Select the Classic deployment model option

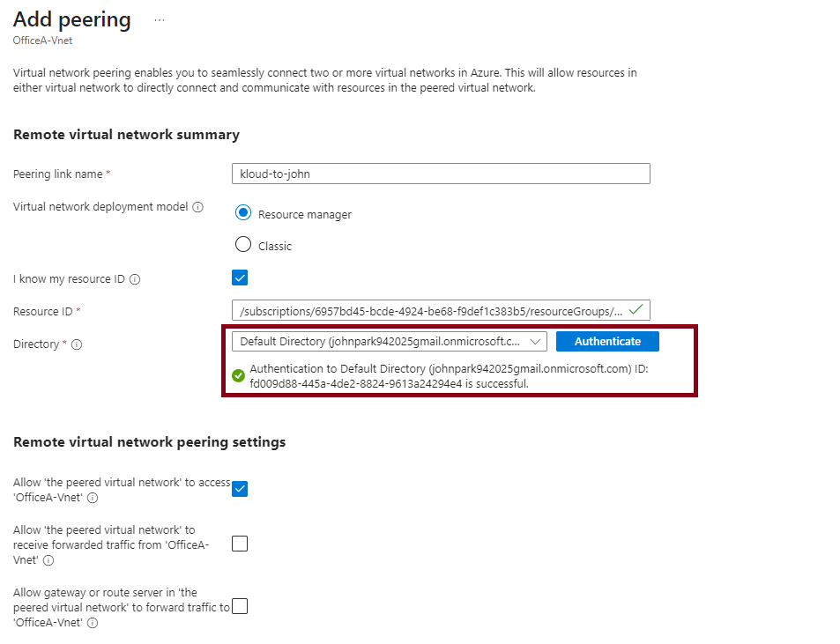[243, 245]
